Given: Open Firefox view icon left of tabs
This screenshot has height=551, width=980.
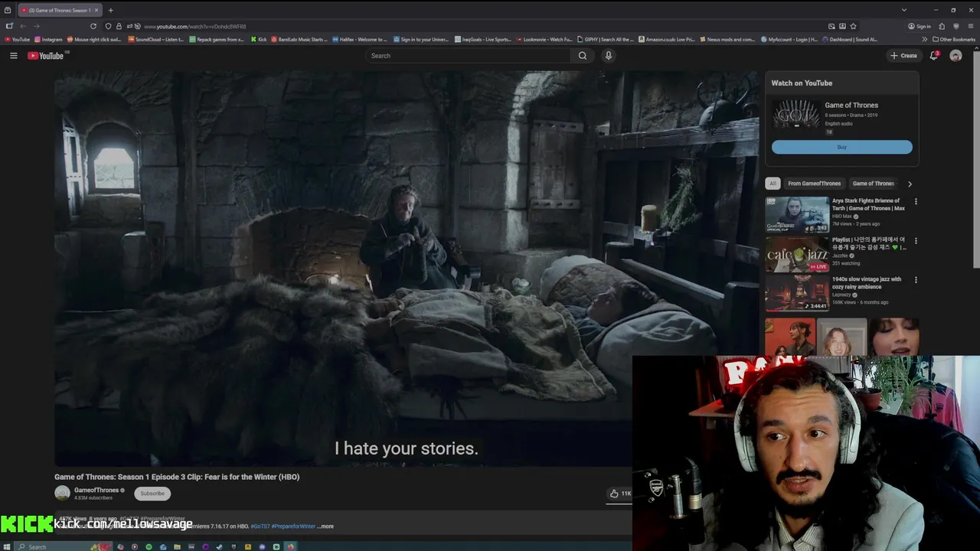Looking at the screenshot, I should 8,10.
